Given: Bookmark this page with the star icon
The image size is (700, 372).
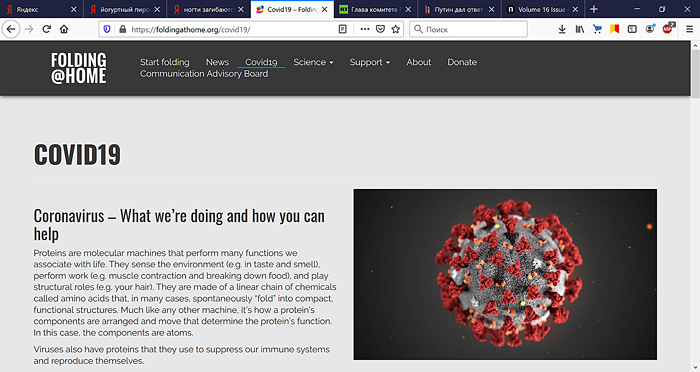Looking at the screenshot, I should click(396, 29).
